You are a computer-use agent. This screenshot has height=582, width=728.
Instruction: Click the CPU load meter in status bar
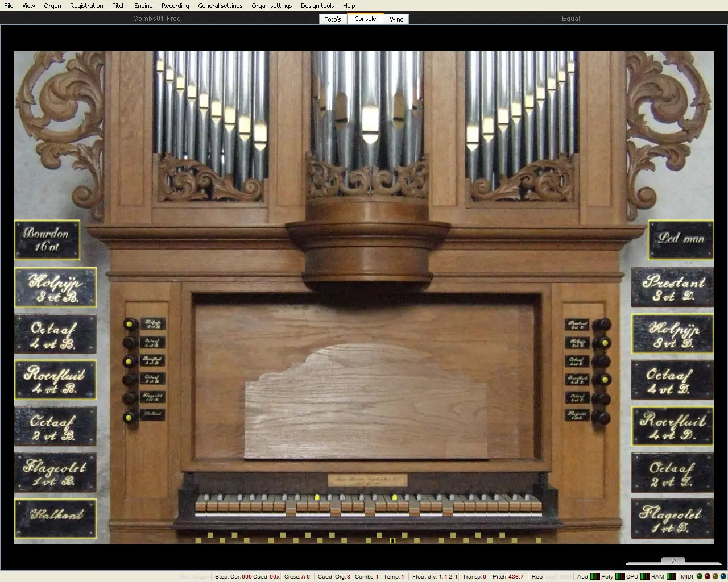pyautogui.click(x=645, y=576)
